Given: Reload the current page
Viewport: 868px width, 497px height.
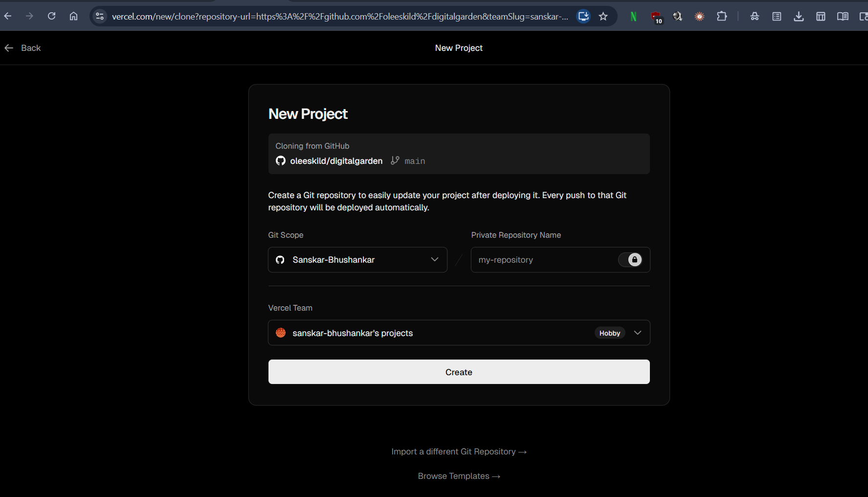Looking at the screenshot, I should tap(51, 16).
